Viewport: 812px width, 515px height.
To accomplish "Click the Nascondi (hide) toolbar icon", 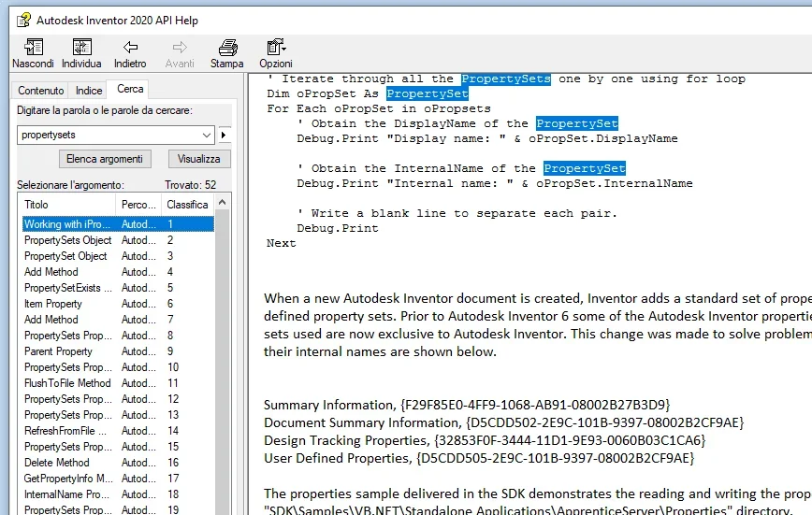I will coord(33,48).
